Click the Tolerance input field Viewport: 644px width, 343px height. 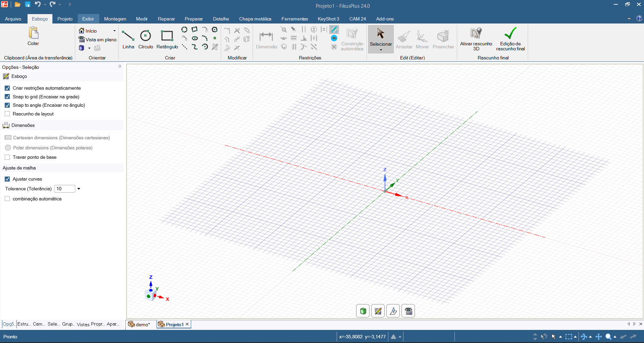(65, 189)
